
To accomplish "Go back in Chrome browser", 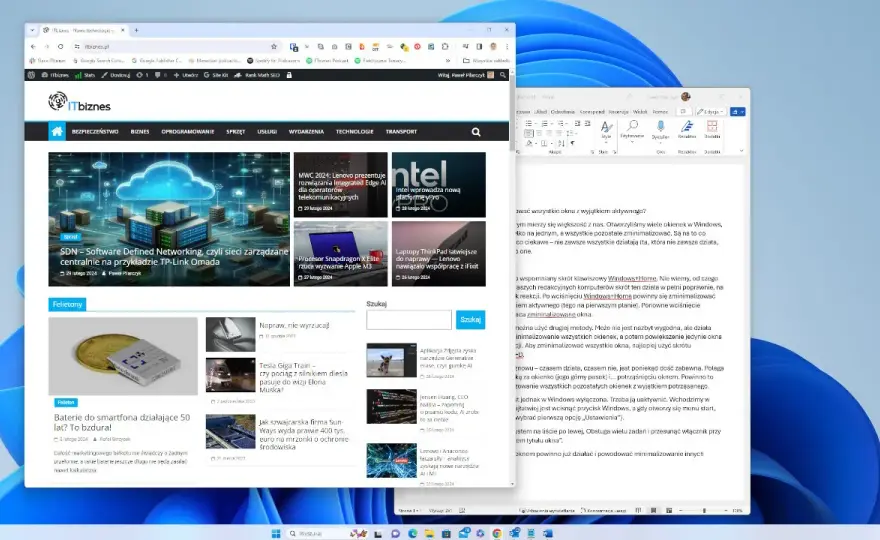I will click(33, 47).
